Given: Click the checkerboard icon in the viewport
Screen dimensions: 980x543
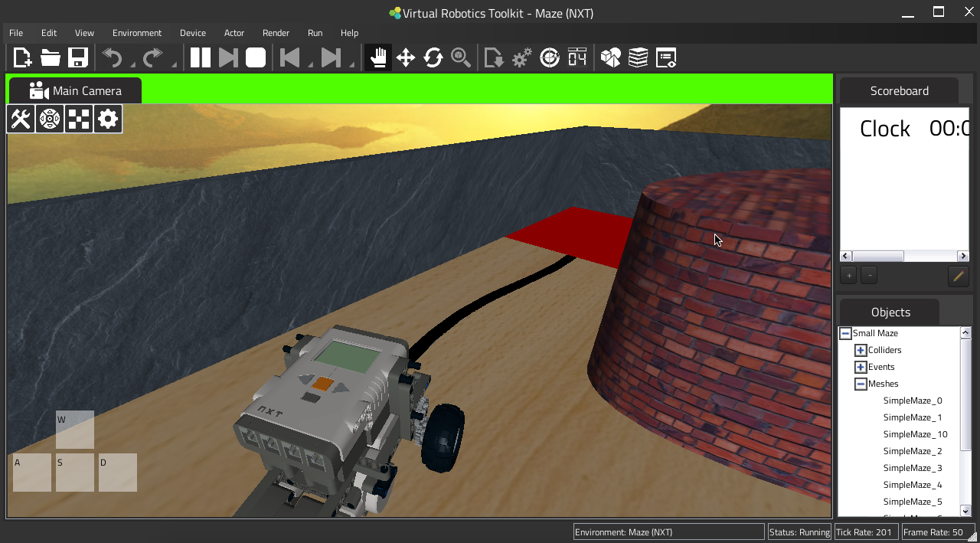Looking at the screenshot, I should [x=79, y=119].
